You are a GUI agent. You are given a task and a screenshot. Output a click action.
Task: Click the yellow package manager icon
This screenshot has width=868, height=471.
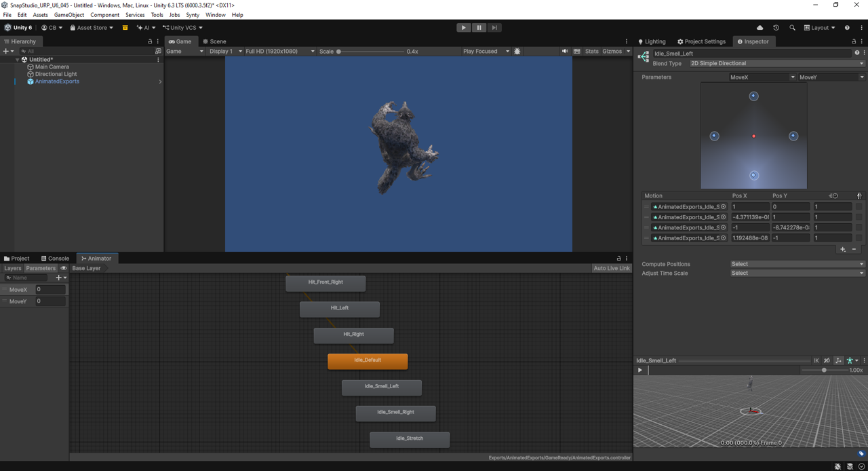coord(125,28)
